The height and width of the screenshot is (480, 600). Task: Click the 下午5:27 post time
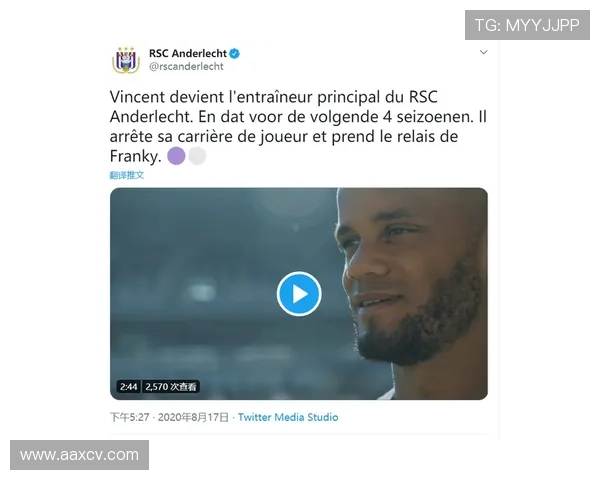pyautogui.click(x=130, y=417)
